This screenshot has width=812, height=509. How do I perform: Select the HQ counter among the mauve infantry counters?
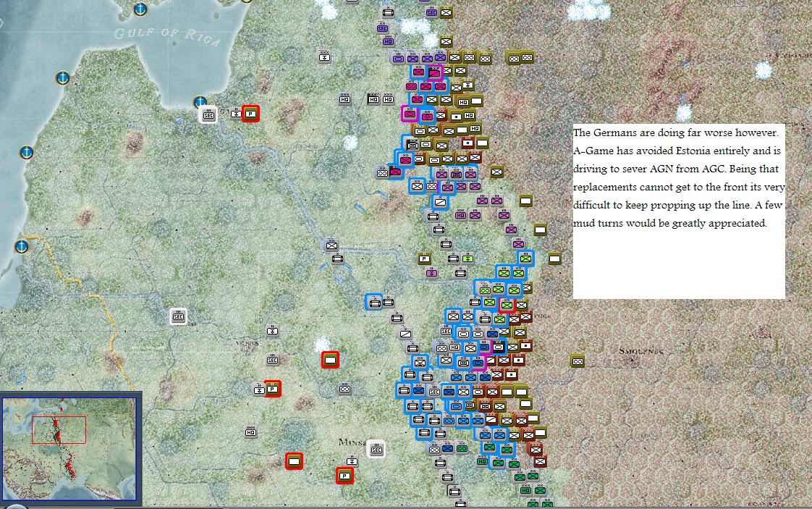coord(460,215)
